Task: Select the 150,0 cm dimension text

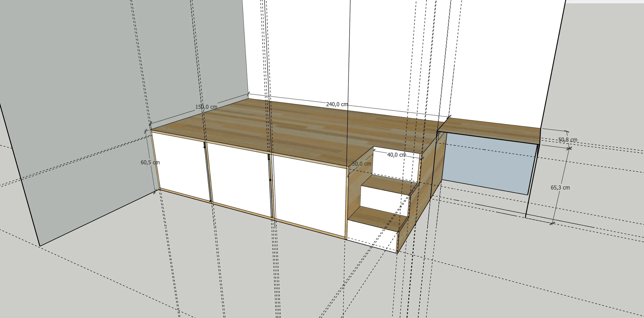Action: tap(206, 107)
